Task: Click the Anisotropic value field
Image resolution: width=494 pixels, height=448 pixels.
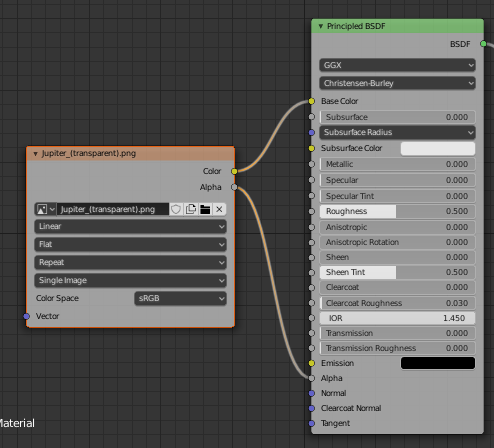Action: point(397,227)
